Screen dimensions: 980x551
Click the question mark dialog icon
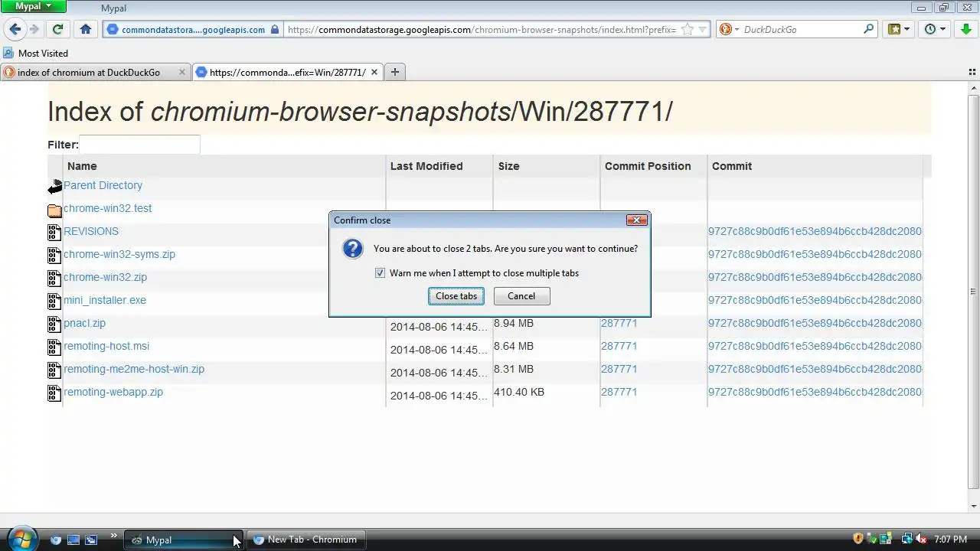click(x=352, y=249)
